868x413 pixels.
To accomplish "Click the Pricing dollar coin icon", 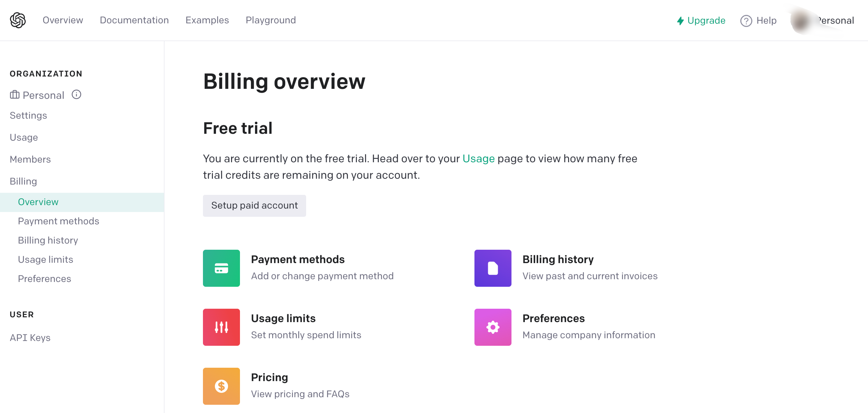I will (221, 386).
